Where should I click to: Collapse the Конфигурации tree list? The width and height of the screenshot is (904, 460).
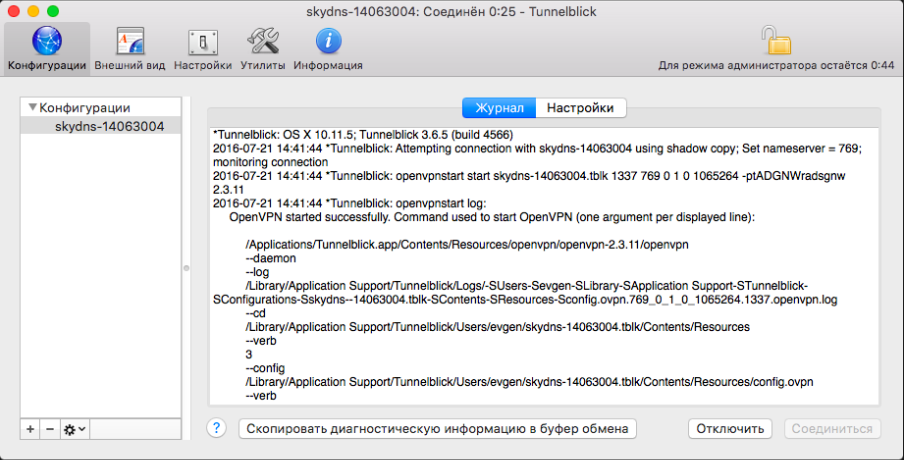[x=33, y=108]
